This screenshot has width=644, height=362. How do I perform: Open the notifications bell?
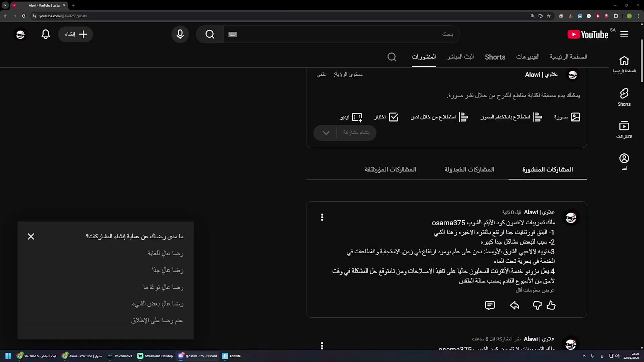coord(46,34)
